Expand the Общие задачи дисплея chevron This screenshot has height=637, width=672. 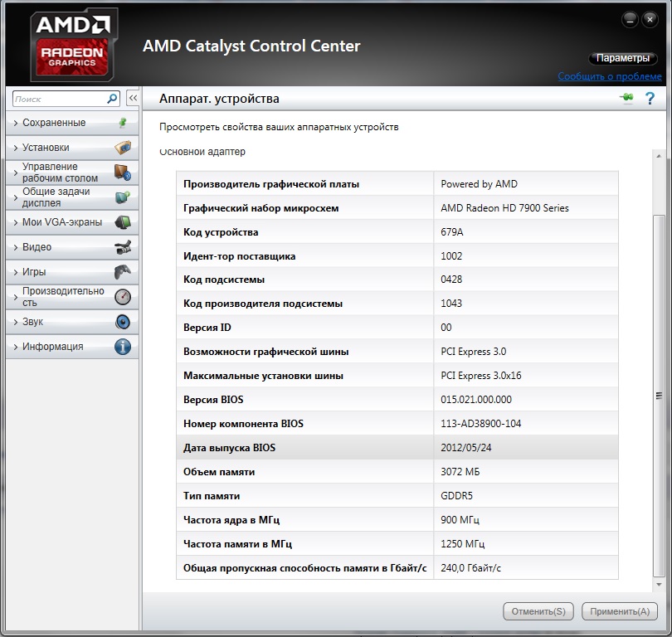pos(16,197)
